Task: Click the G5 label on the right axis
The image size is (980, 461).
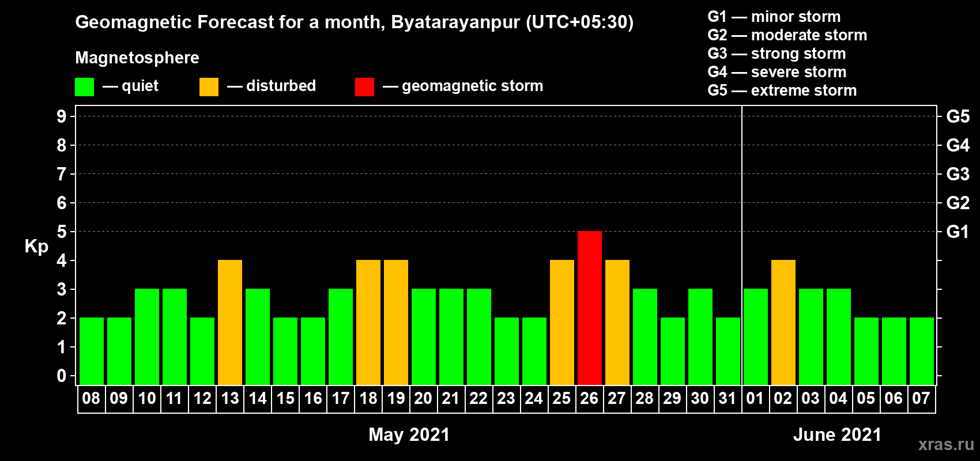Action: pyautogui.click(x=958, y=116)
